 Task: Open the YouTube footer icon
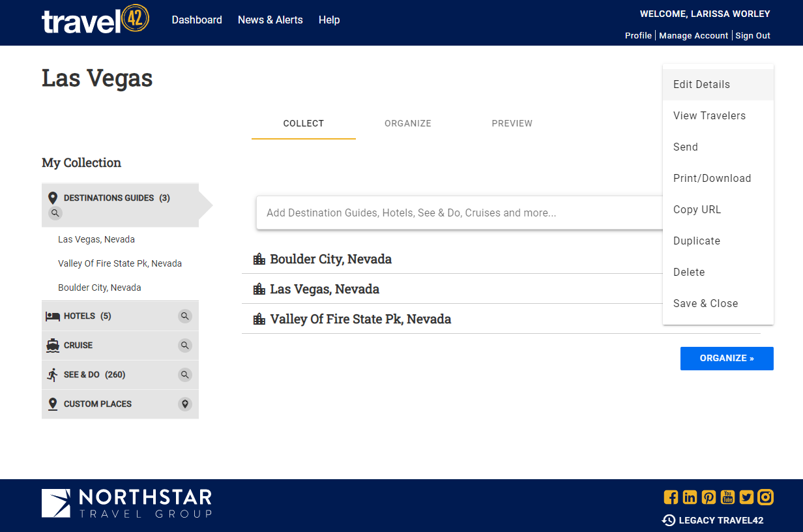pos(727,497)
